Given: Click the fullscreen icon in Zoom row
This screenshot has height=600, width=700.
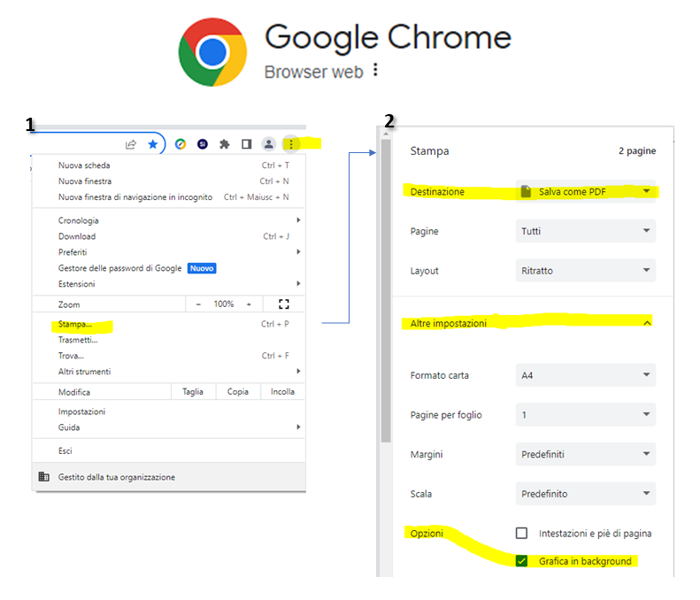Looking at the screenshot, I should (284, 304).
